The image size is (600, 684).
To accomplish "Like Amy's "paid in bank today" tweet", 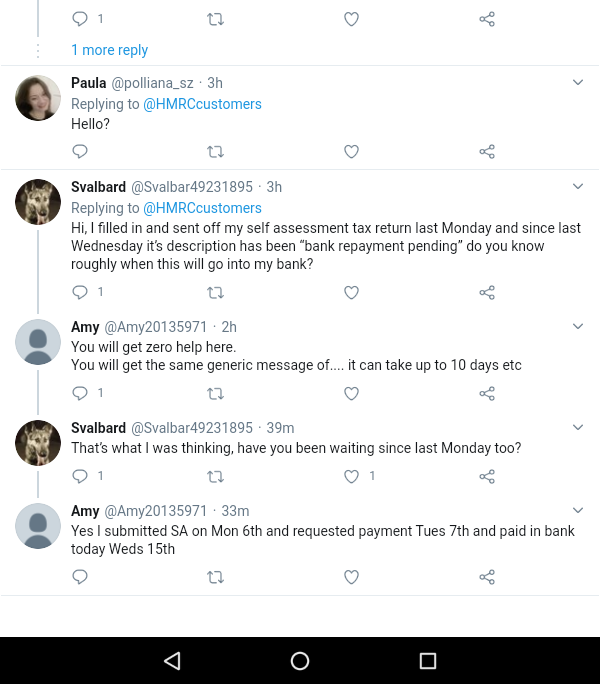I will coord(351,577).
